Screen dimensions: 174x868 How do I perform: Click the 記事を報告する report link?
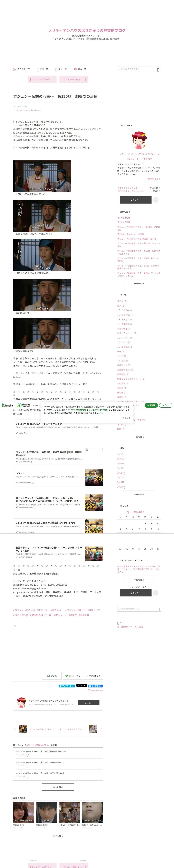[x=95, y=690]
